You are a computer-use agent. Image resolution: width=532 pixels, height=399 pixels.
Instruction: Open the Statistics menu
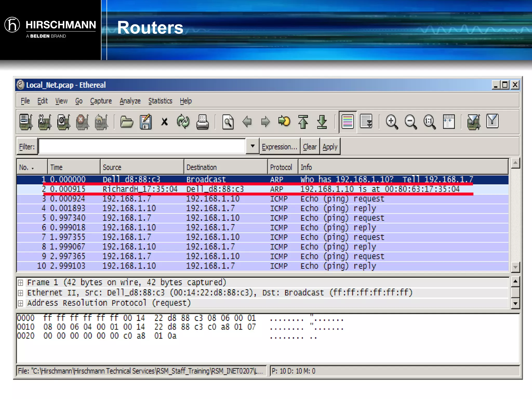point(160,101)
